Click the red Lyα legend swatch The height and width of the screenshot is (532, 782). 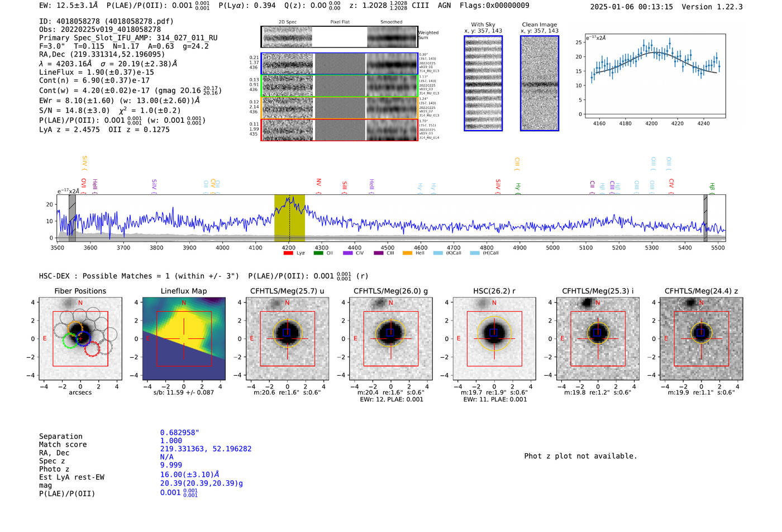(288, 253)
